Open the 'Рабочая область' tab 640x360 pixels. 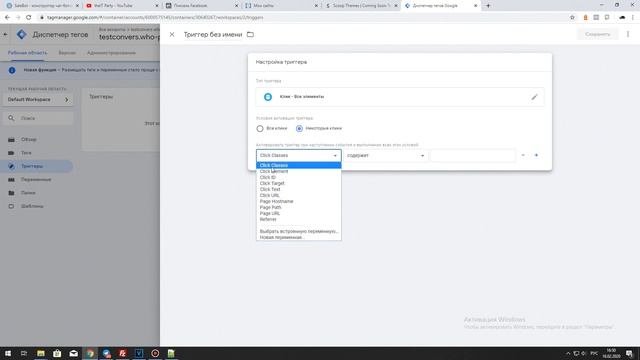27,53
